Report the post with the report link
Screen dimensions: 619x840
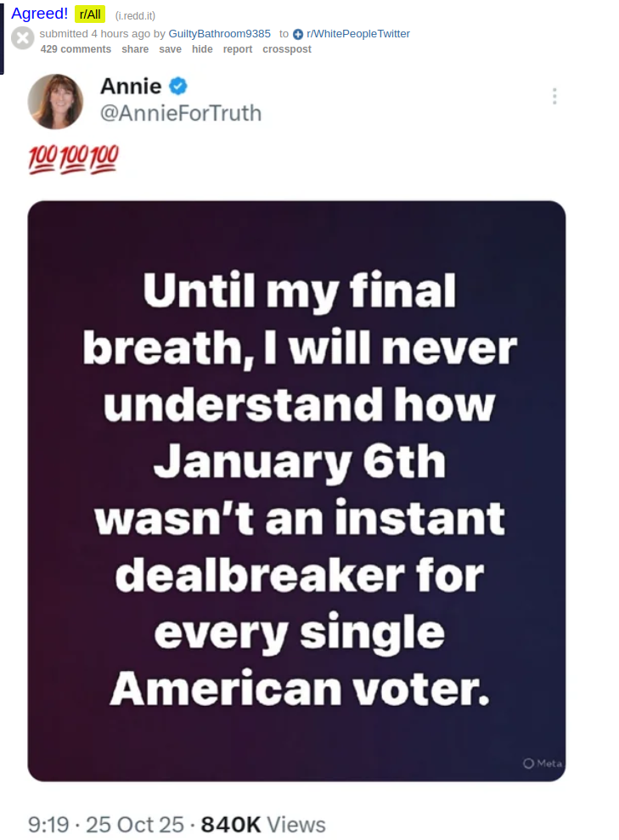coord(238,49)
